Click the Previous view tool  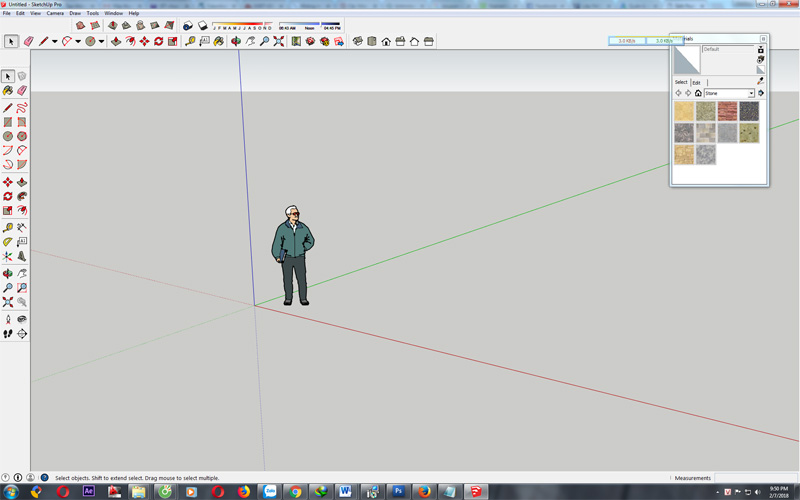click(x=22, y=302)
